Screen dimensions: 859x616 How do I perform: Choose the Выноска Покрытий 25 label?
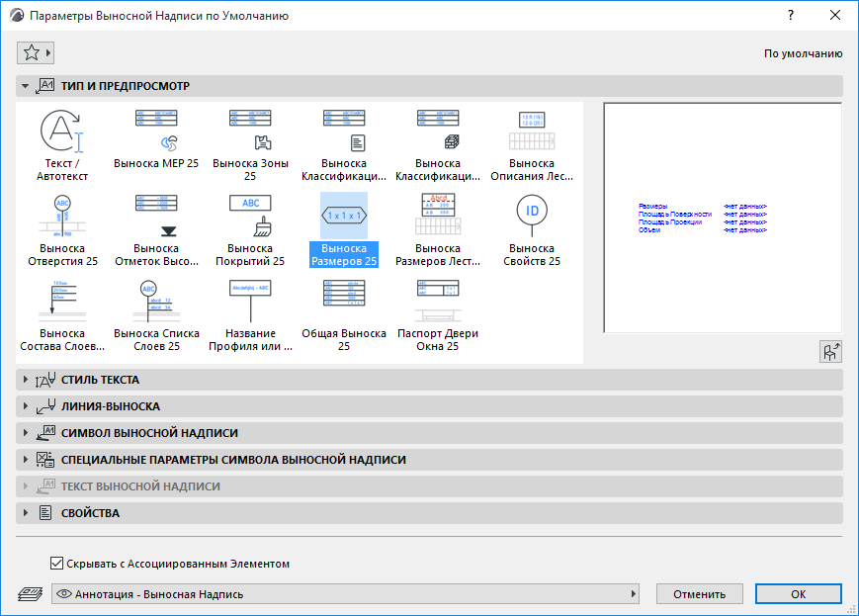[250, 230]
